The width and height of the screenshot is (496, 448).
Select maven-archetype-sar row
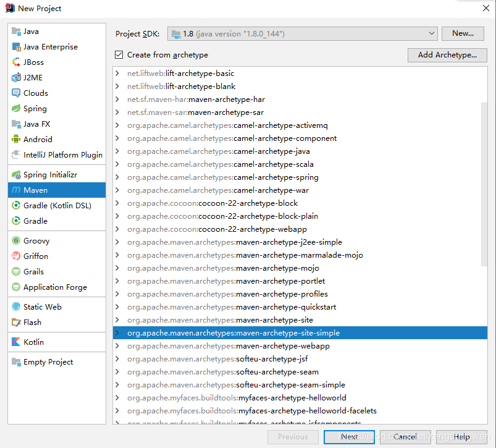click(x=300, y=112)
